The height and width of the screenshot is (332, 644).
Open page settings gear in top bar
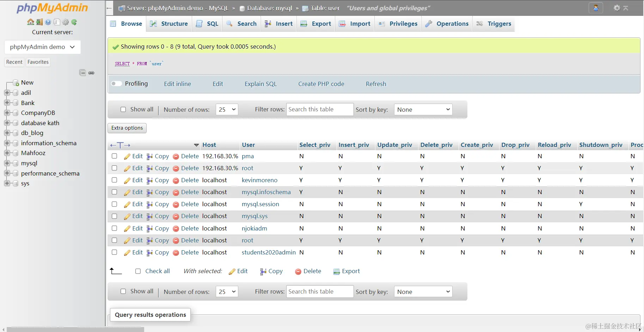(617, 8)
